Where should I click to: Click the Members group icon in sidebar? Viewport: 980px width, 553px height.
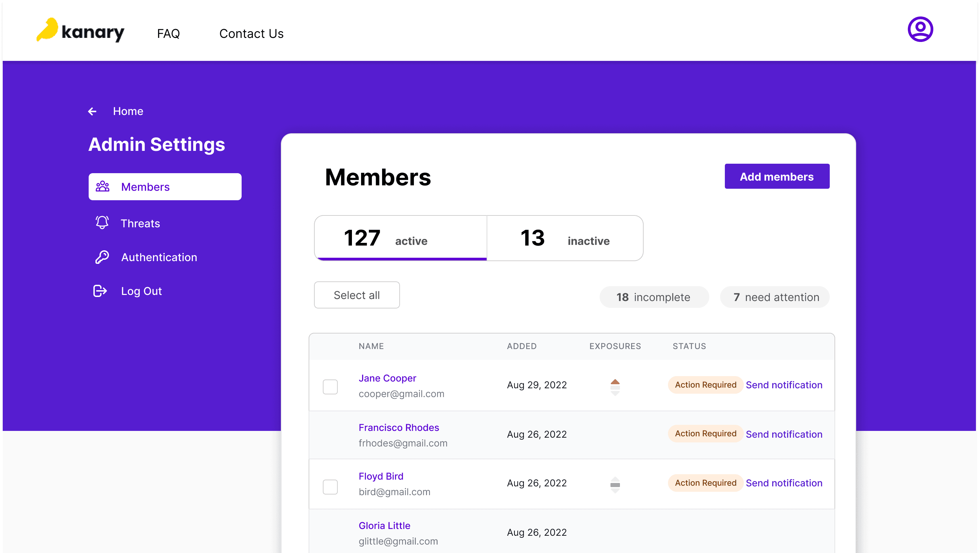click(x=102, y=187)
